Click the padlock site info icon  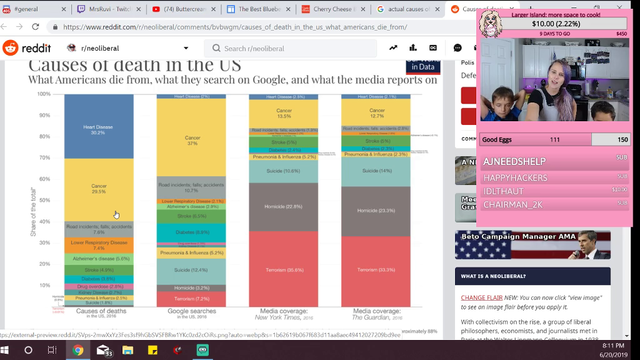click(55, 27)
